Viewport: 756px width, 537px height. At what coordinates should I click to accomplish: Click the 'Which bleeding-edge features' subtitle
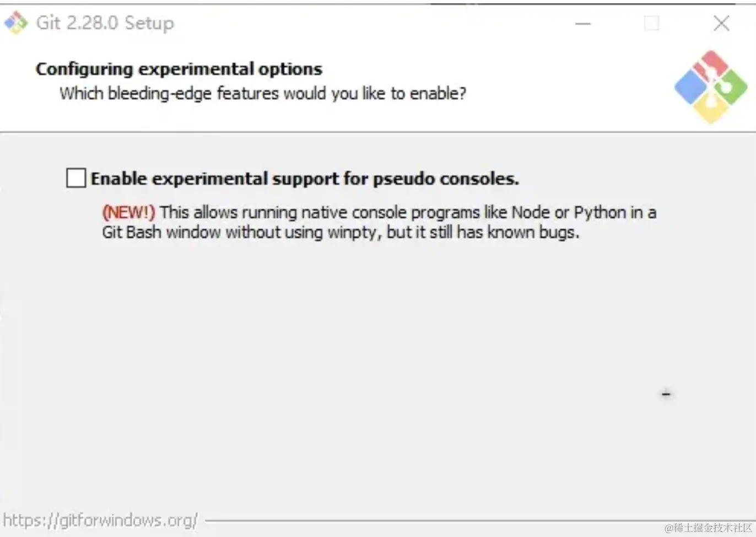click(263, 93)
